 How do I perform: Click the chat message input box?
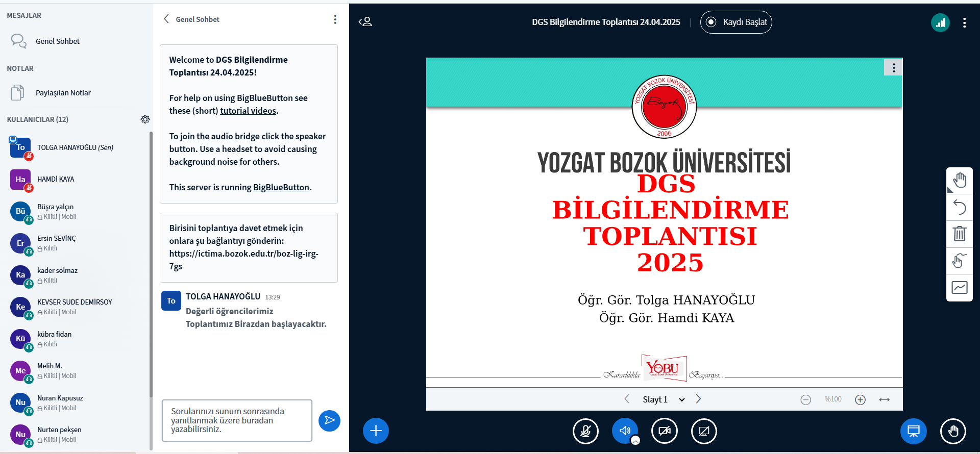tap(237, 420)
